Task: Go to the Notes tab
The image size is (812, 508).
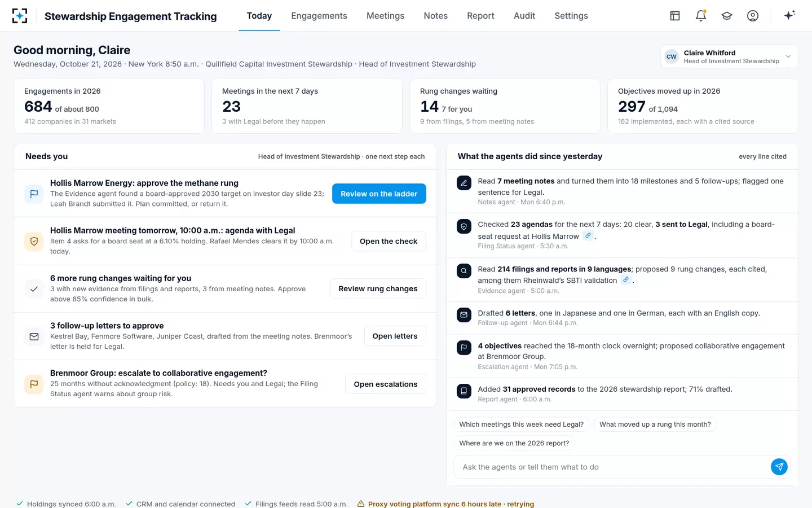Action: click(x=435, y=16)
